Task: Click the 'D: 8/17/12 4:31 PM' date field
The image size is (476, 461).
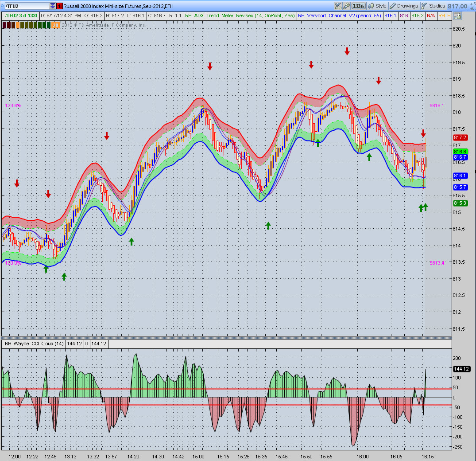Action: tap(61, 16)
